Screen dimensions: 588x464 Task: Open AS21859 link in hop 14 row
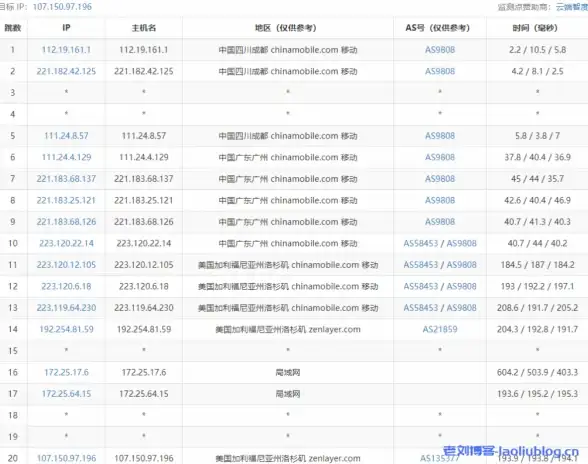pyautogui.click(x=440, y=329)
